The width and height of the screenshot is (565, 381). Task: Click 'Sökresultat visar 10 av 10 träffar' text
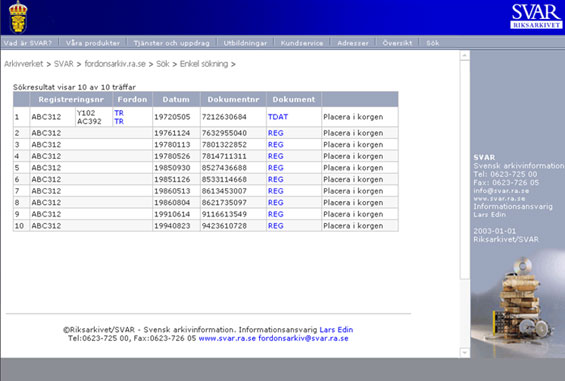pyautogui.click(x=74, y=87)
